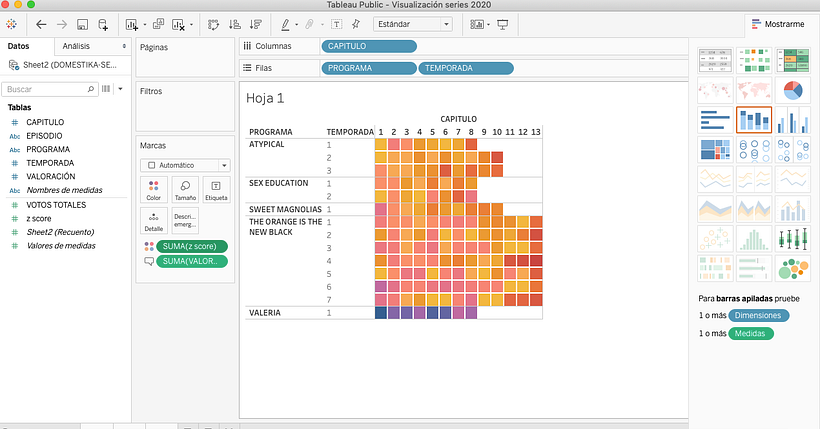Select the EPISODIO field
The image size is (820, 429).
tap(44, 136)
